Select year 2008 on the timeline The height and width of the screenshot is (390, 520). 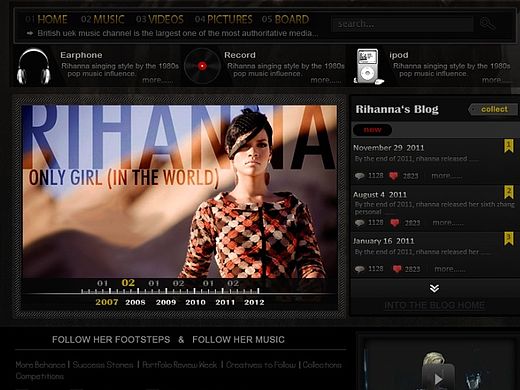(x=135, y=302)
